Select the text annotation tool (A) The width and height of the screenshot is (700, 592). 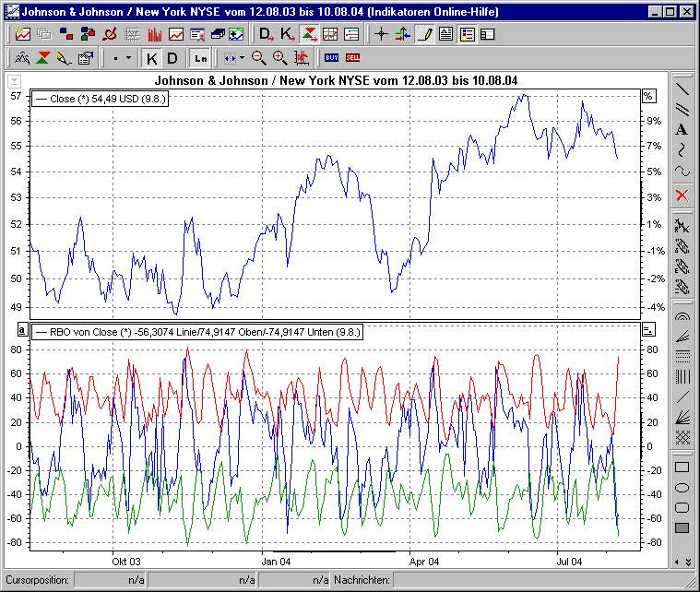click(682, 129)
